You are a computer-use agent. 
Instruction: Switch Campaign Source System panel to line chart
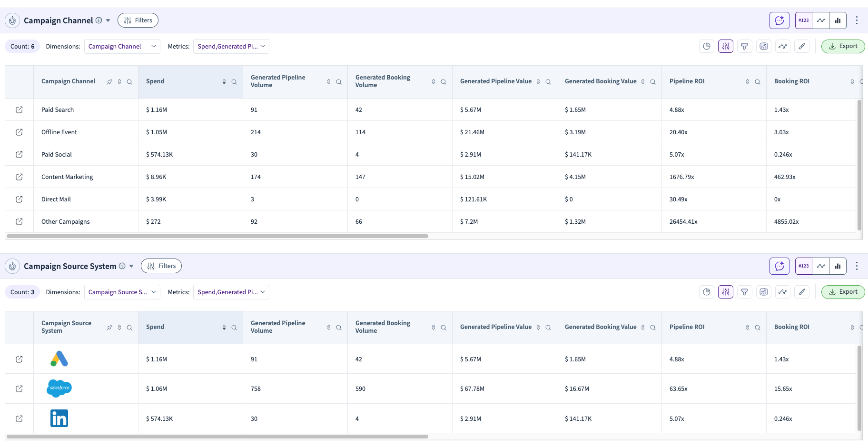point(821,266)
